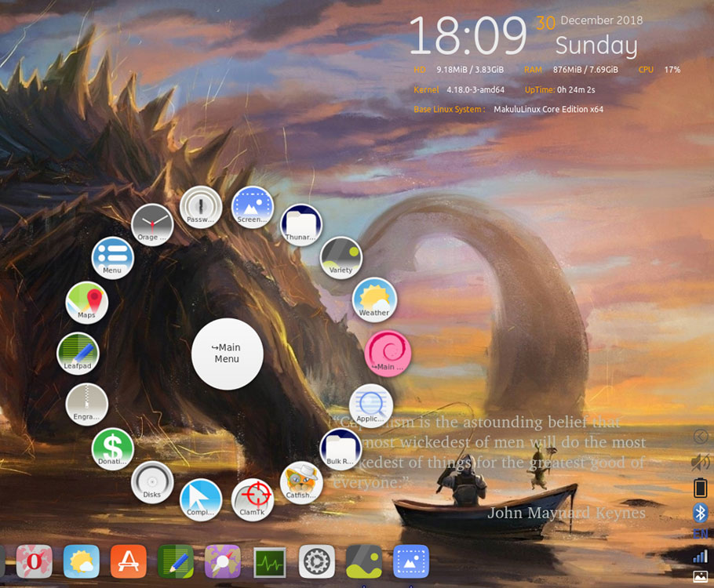Click the central Main Menu circle
This screenshot has height=588, width=714.
(228, 354)
